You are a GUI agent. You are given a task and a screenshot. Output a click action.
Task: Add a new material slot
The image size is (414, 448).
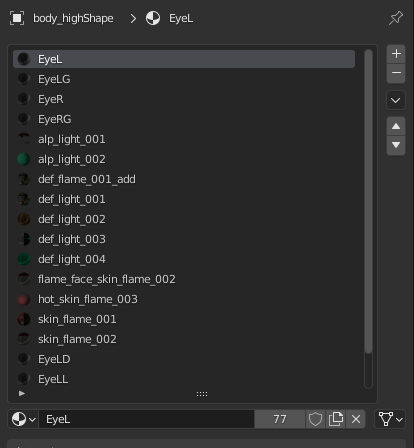click(396, 54)
